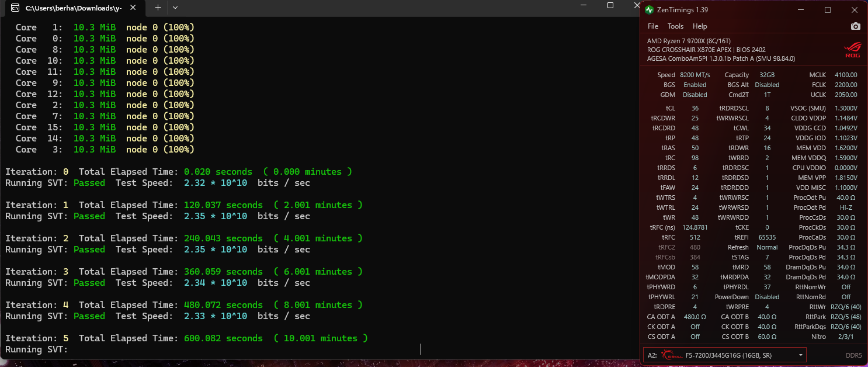Click the MCLK value 4100.00
The image size is (868, 367).
coord(846,75)
